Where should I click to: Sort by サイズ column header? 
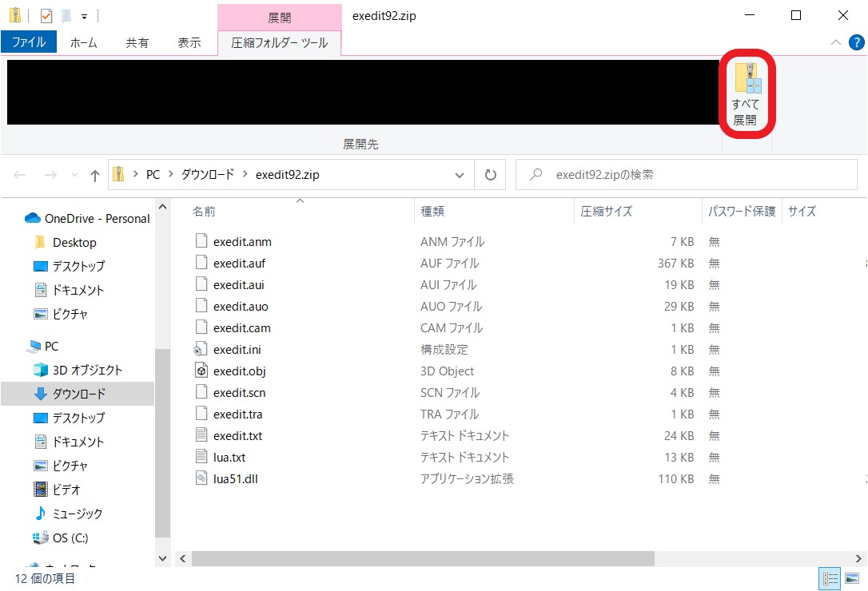coord(802,212)
